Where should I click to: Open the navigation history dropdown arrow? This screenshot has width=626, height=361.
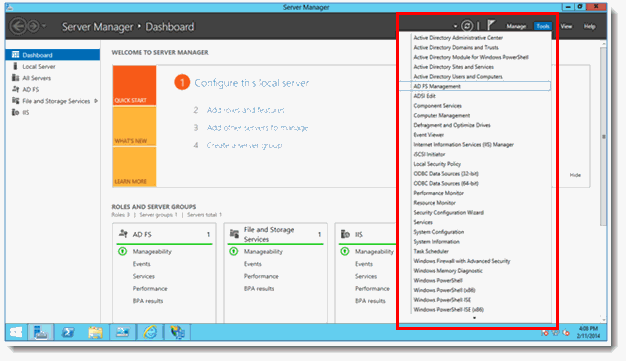click(x=44, y=26)
